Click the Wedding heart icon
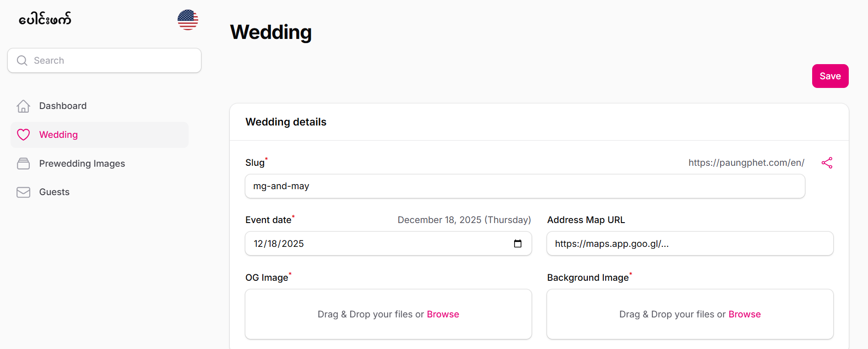Image resolution: width=868 pixels, height=349 pixels. 23,135
